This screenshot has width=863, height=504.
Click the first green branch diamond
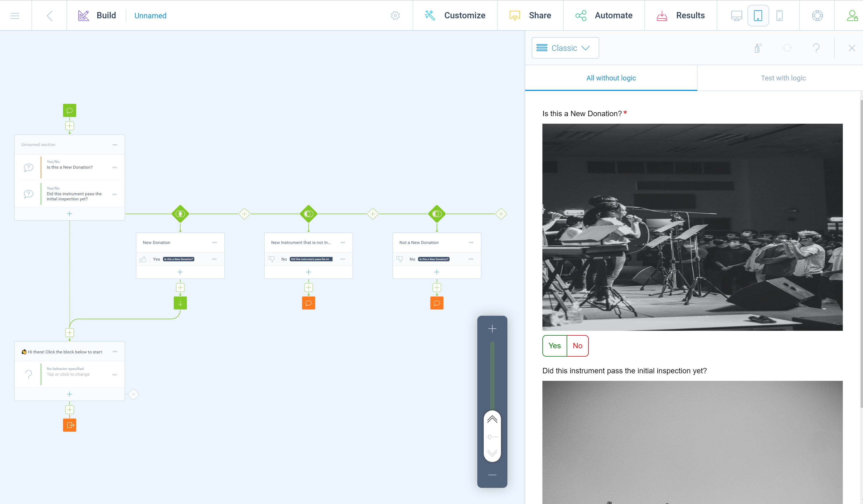coord(180,214)
